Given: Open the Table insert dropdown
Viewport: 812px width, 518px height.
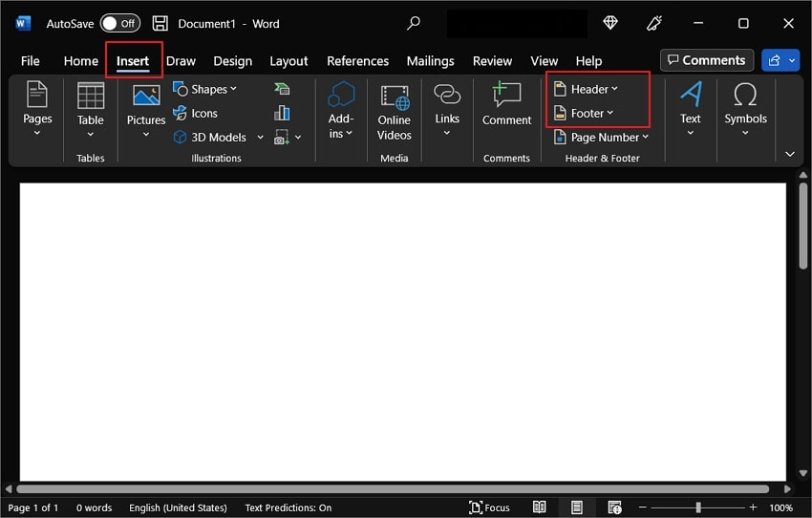Looking at the screenshot, I should [x=91, y=110].
